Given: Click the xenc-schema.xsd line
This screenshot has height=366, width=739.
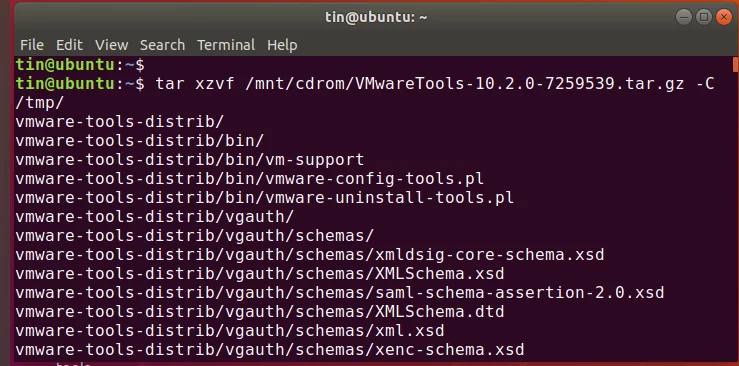Looking at the screenshot, I should [x=270, y=350].
